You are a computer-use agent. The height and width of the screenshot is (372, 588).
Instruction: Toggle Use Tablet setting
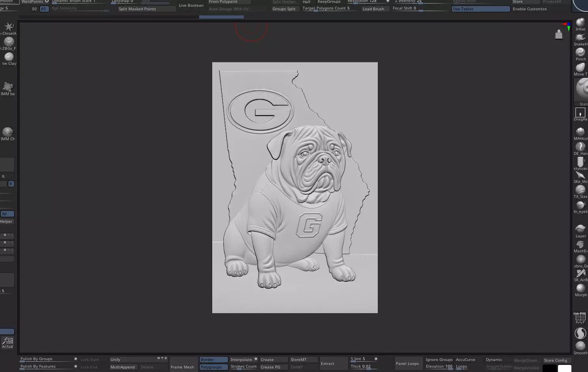481,9
